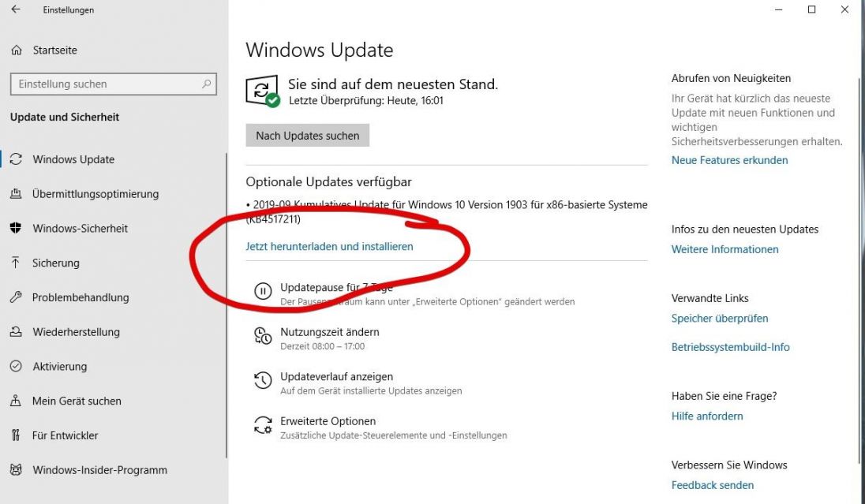
Task: Click Feedback senden link
Action: 712,485
